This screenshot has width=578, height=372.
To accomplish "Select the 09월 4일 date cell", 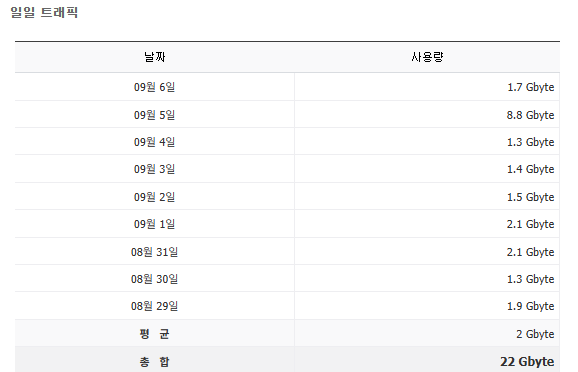I will [x=154, y=142].
